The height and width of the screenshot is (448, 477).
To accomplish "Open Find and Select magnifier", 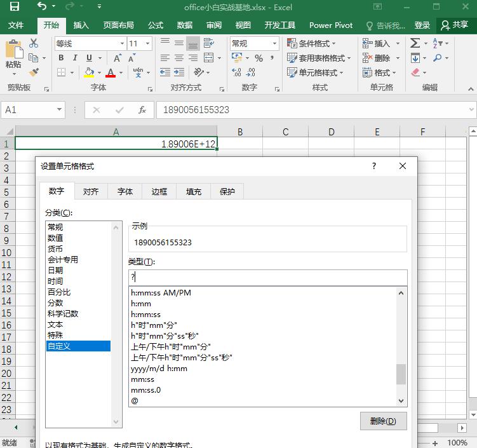I will [437, 58].
